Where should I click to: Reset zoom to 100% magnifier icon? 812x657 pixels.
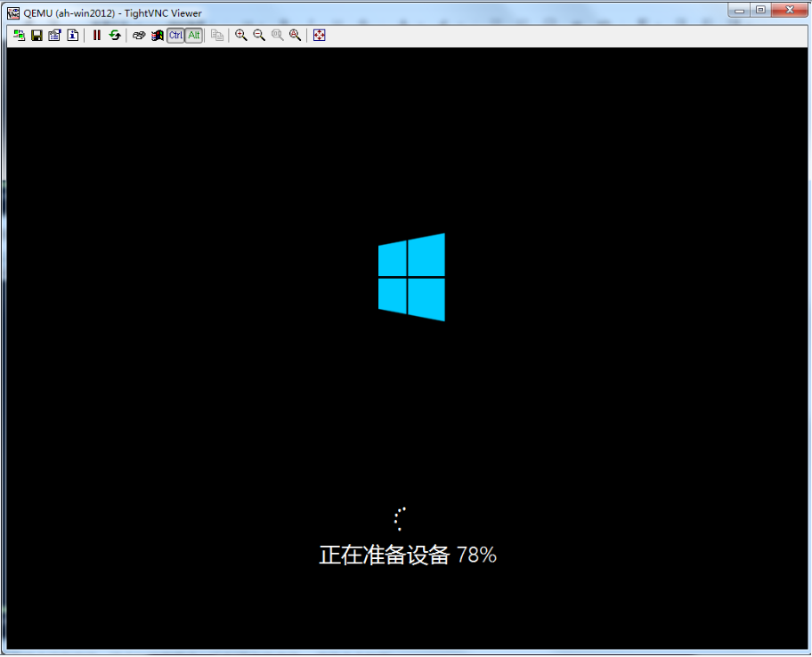click(277, 36)
